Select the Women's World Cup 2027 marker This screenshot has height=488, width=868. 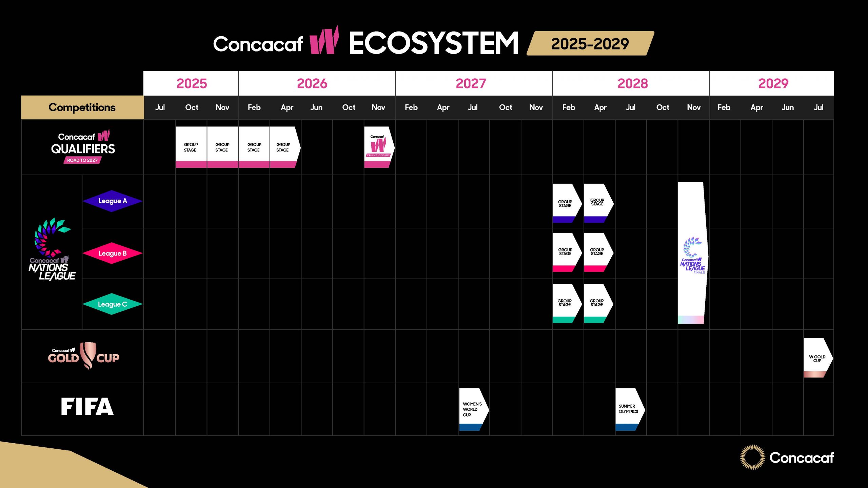coord(473,409)
